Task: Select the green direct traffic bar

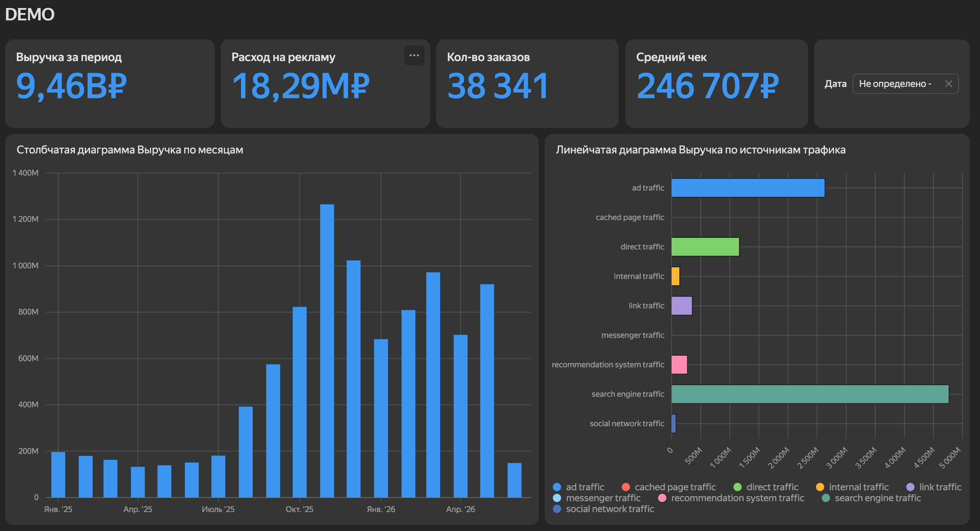Action: tap(705, 247)
